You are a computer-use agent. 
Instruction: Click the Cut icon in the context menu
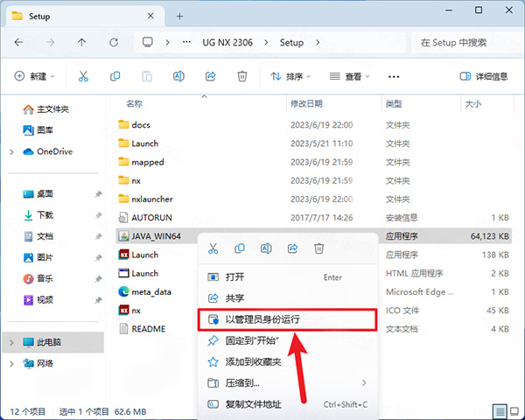coord(213,248)
